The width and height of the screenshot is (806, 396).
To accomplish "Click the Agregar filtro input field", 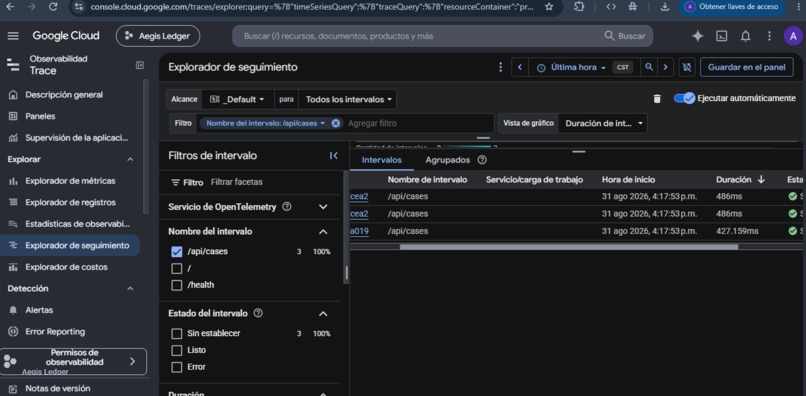I will click(419, 123).
